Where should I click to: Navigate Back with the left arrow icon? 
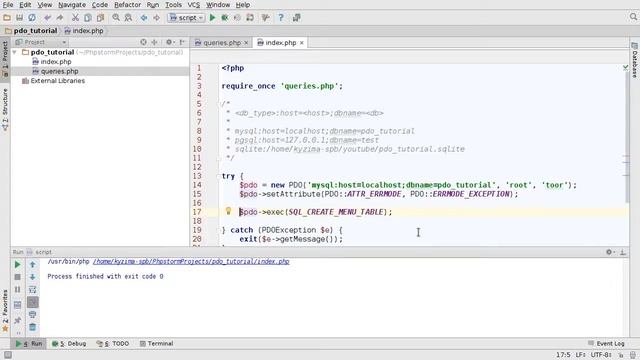click(144, 18)
